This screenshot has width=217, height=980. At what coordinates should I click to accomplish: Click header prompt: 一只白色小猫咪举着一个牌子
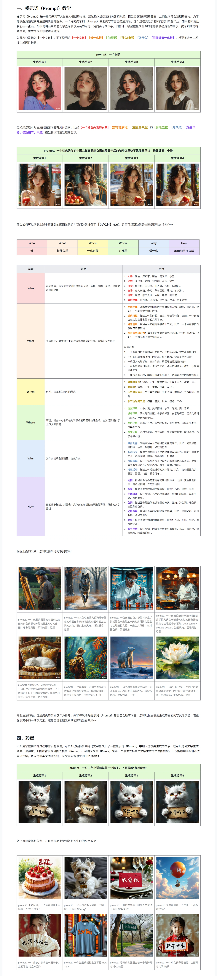tap(108, 768)
